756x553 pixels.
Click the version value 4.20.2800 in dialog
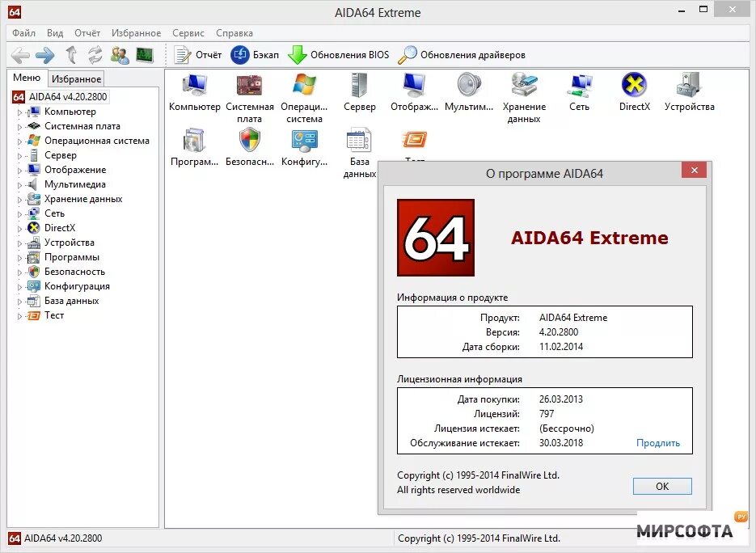pyautogui.click(x=559, y=331)
